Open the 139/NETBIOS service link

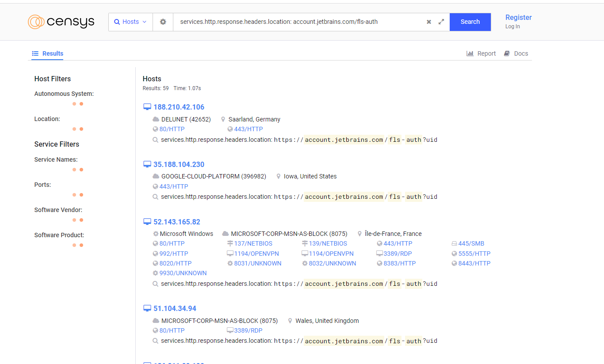point(328,243)
